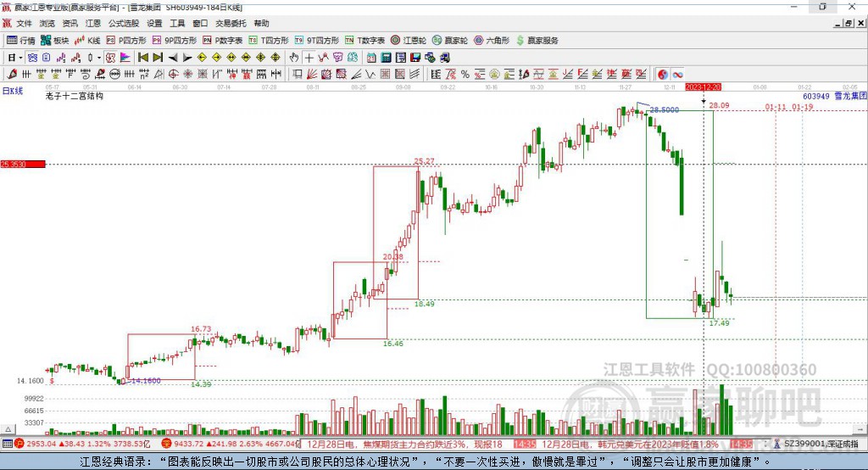This screenshot has height=470, width=868.
Task: Open the 浏览 menu
Action: [x=47, y=23]
